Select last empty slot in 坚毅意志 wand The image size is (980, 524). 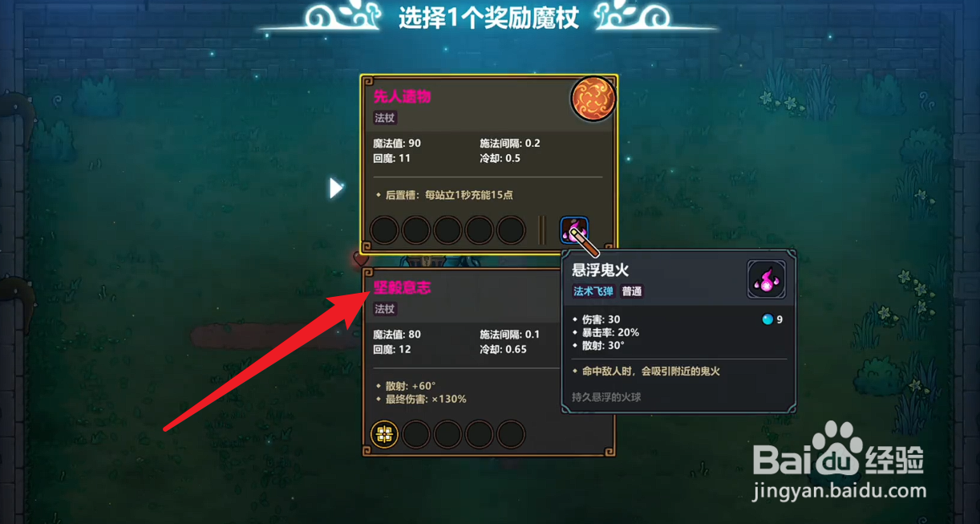(x=511, y=435)
